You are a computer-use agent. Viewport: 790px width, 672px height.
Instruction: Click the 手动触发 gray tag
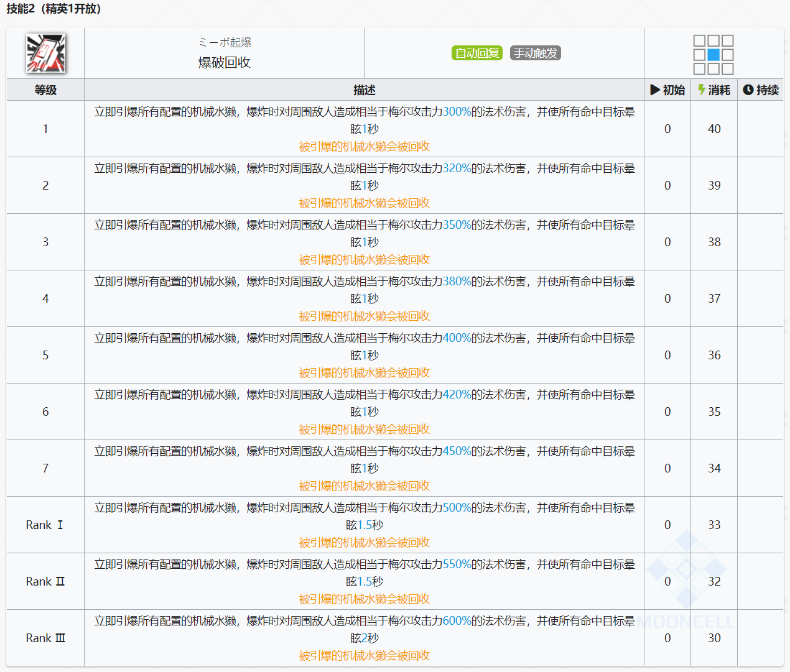pyautogui.click(x=536, y=53)
